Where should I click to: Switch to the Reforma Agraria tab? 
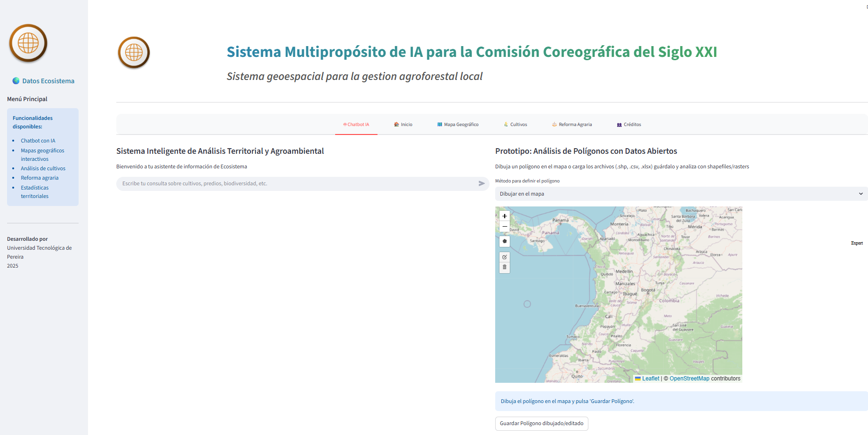pyautogui.click(x=572, y=124)
